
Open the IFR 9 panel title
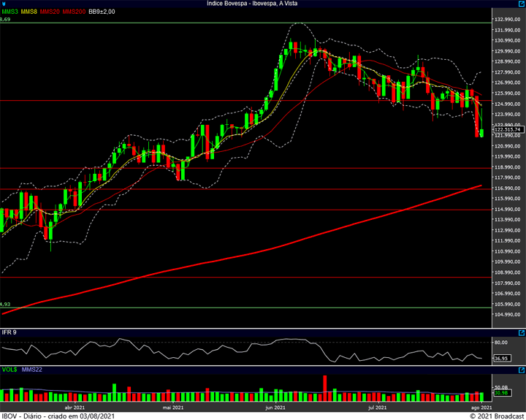9,332
